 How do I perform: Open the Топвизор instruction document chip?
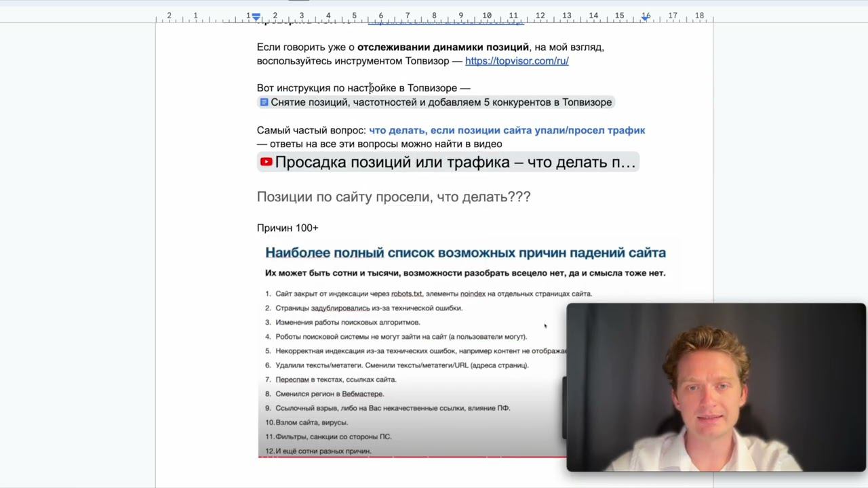pos(435,102)
